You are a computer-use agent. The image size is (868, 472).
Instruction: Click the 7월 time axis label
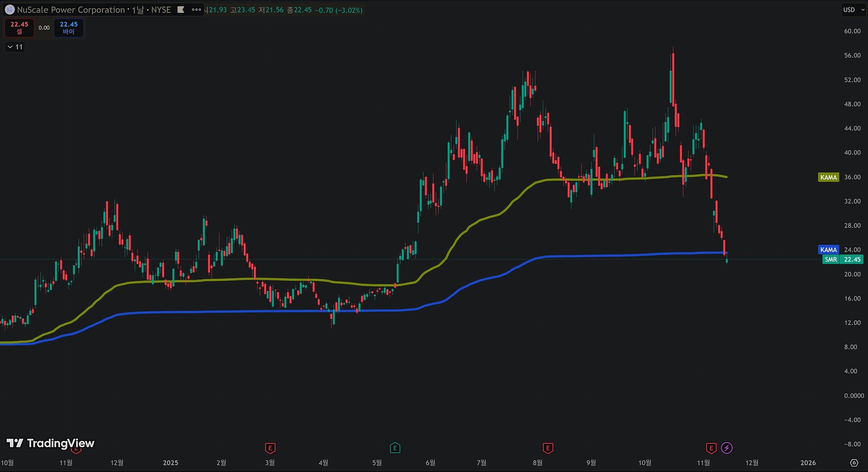(481, 463)
